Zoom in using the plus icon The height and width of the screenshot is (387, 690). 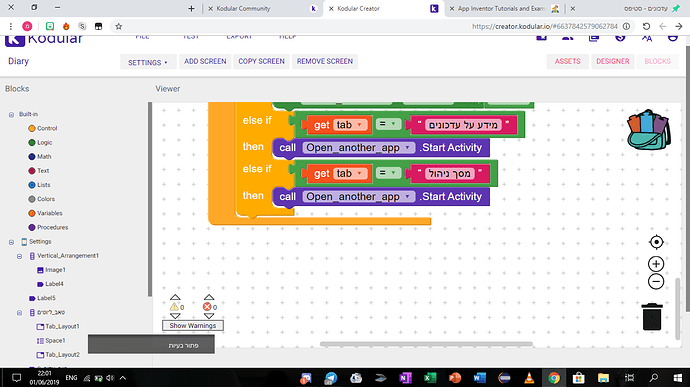(656, 264)
